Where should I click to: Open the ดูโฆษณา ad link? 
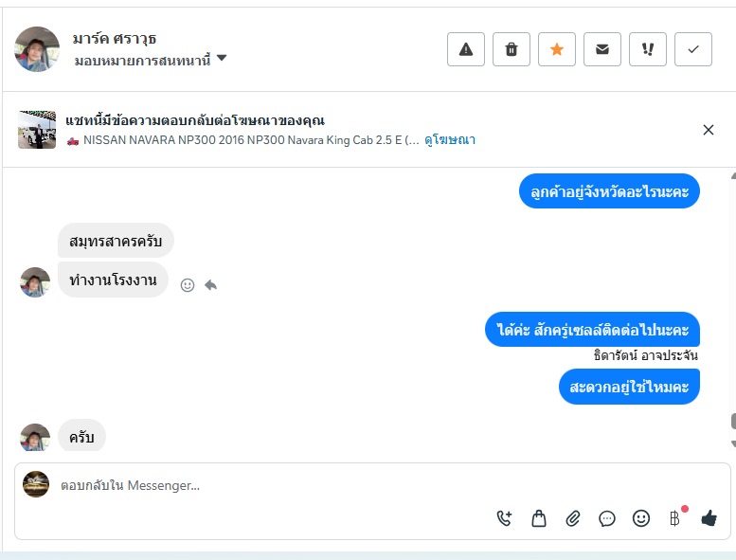click(x=450, y=140)
